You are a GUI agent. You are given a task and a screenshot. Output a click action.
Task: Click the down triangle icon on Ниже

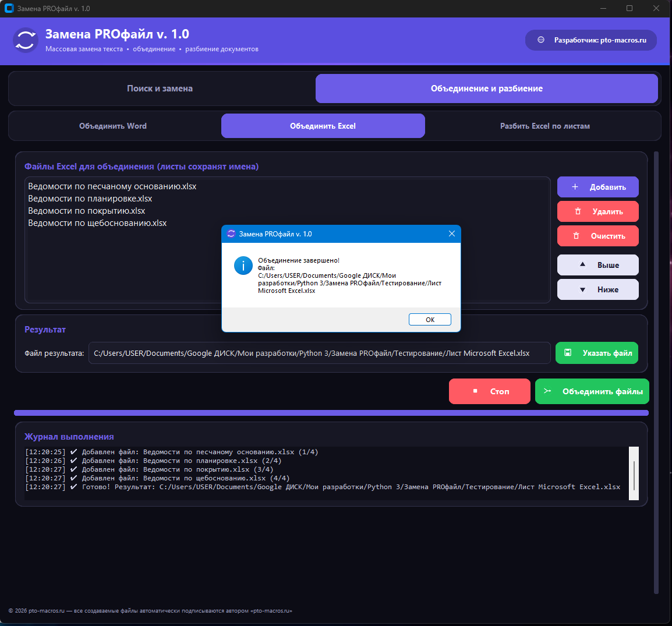tap(582, 289)
